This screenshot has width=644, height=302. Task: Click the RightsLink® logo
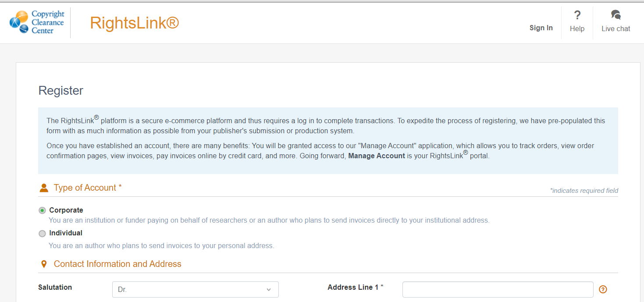click(134, 23)
